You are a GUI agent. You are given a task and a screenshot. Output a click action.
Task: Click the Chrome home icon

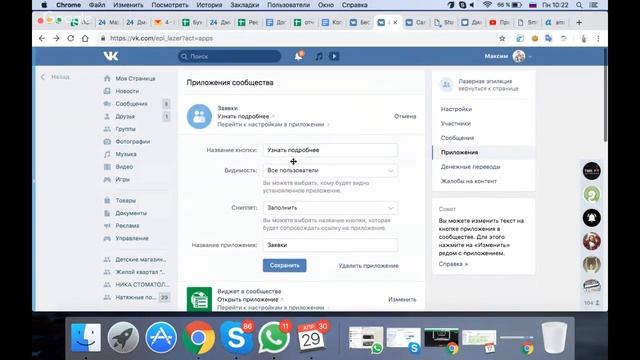pyautogui.click(x=85, y=38)
